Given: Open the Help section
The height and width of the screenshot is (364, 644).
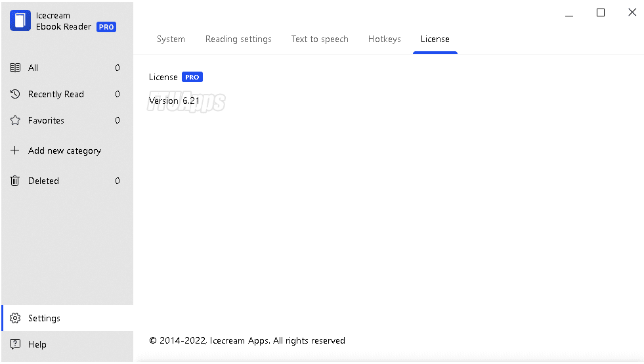Looking at the screenshot, I should [67, 344].
